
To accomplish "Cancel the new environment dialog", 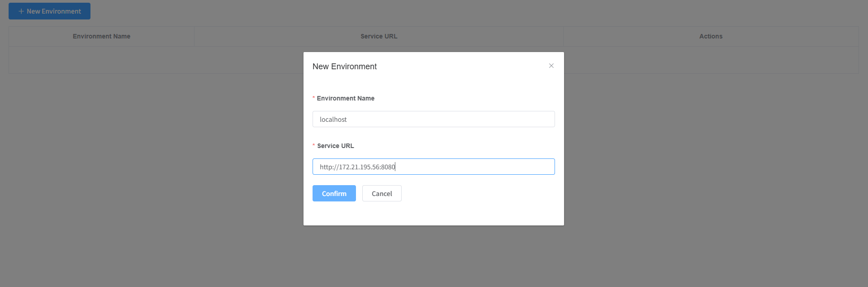I will click(x=381, y=193).
